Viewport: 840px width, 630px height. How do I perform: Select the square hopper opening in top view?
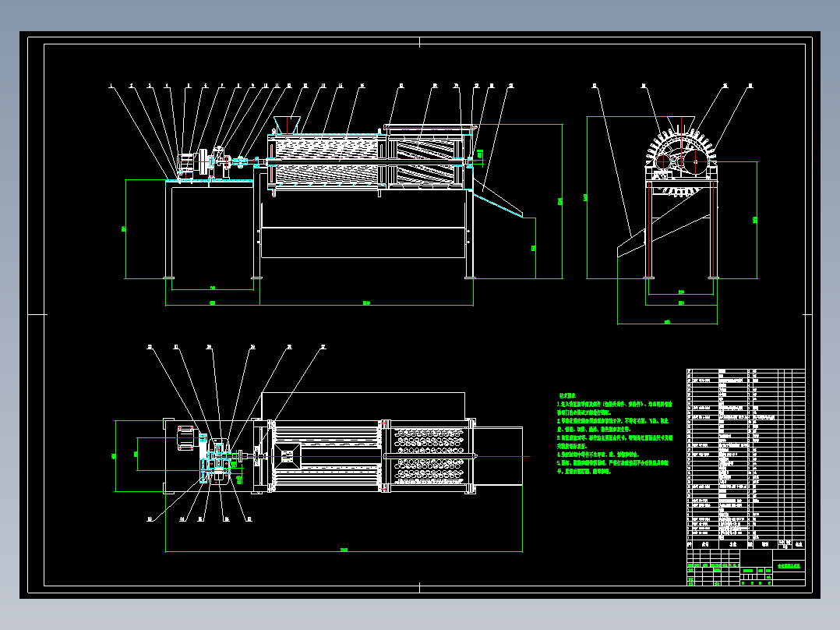tap(287, 456)
